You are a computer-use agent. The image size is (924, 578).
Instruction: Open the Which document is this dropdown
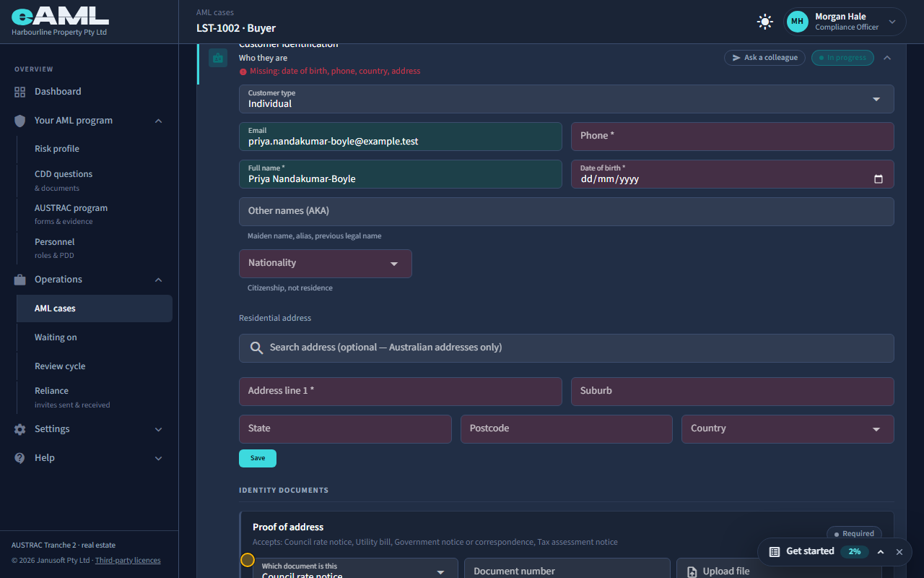pos(355,568)
